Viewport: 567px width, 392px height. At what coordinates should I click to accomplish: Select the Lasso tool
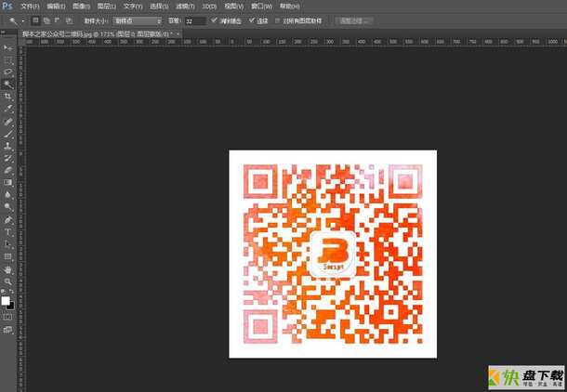click(x=8, y=72)
